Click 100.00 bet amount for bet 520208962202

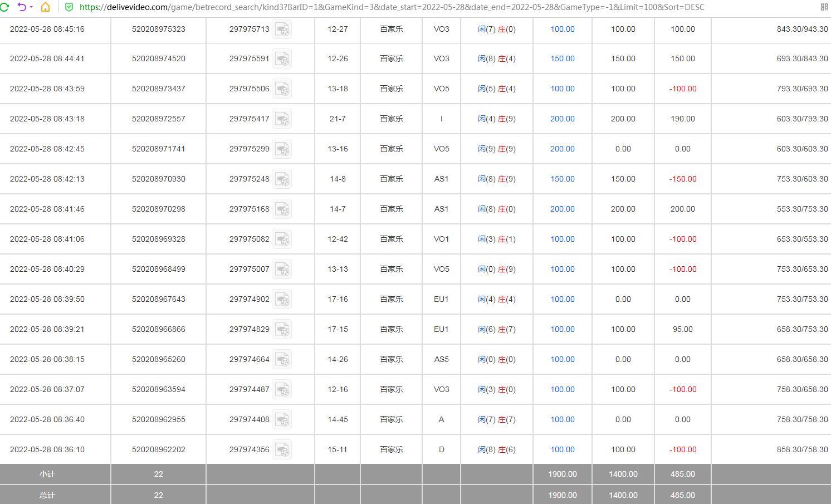[x=563, y=449]
